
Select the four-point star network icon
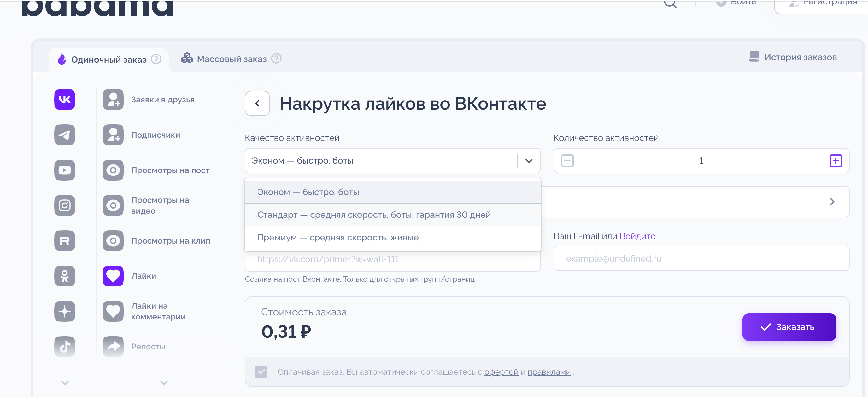tap(65, 312)
